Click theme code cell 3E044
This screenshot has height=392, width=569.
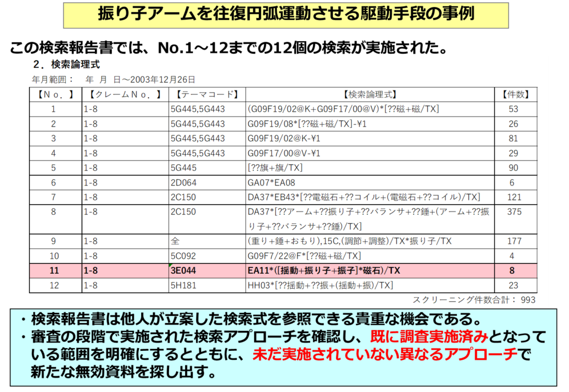(183, 271)
